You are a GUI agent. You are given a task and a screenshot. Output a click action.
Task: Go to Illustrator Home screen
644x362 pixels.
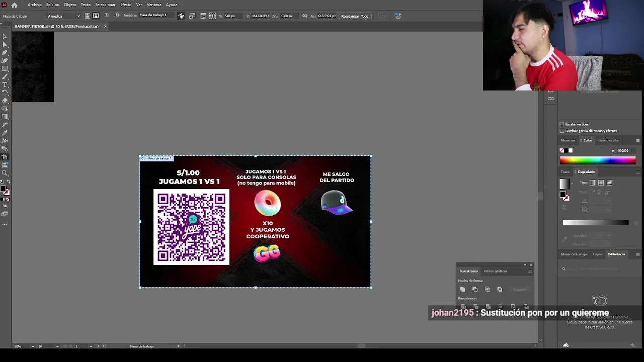click(x=14, y=5)
